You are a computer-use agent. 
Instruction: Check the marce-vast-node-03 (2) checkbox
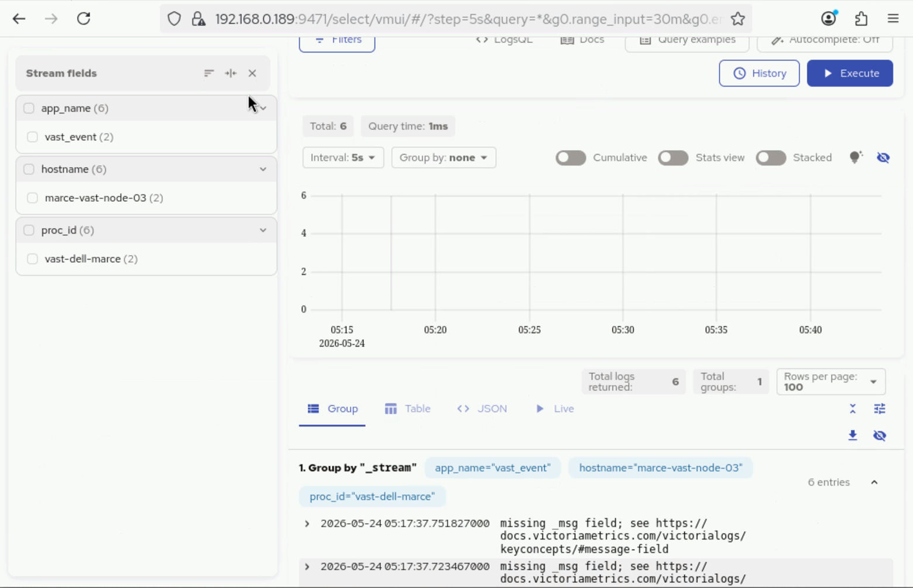[32, 198]
